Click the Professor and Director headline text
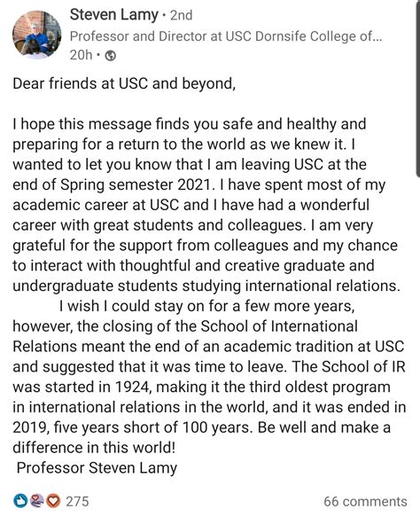This screenshot has height=517, width=420. tap(226, 36)
